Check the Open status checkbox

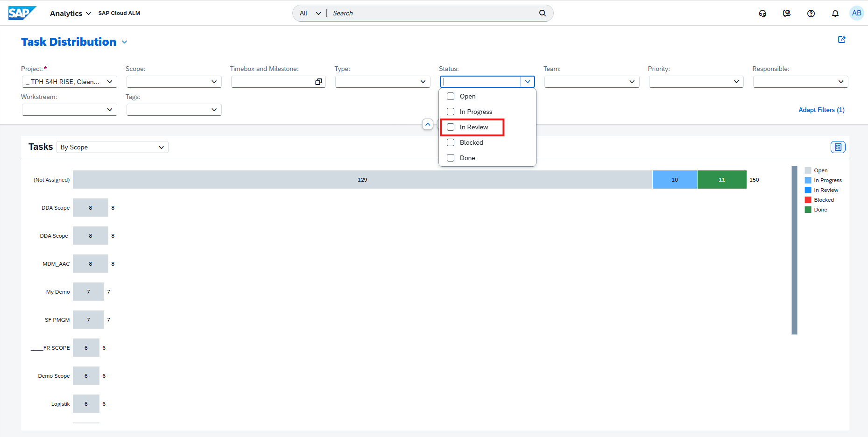point(451,96)
